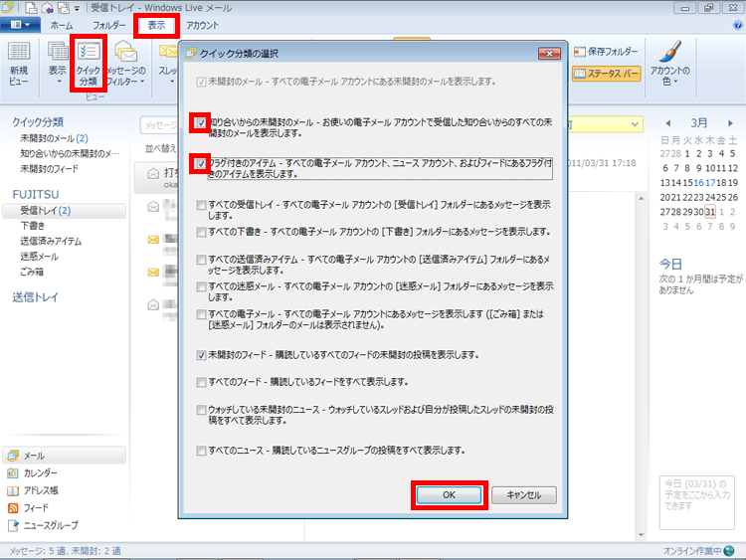Open the blue application menu button
The height and width of the screenshot is (560, 746).
tap(20, 25)
